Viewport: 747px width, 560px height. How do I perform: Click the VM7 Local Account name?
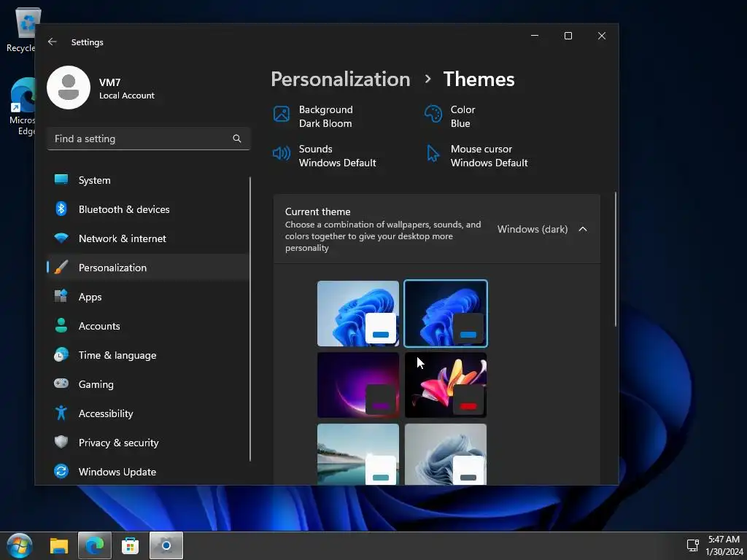127,88
